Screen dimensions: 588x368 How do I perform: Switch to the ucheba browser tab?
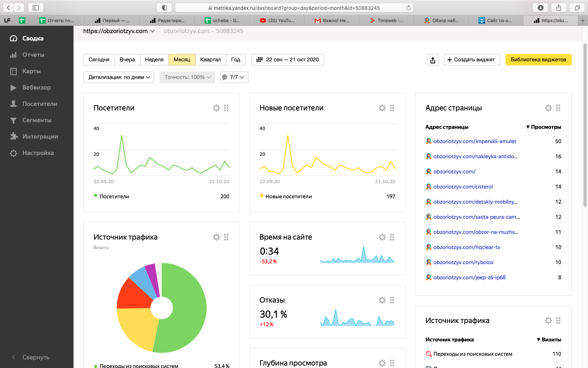coord(222,20)
